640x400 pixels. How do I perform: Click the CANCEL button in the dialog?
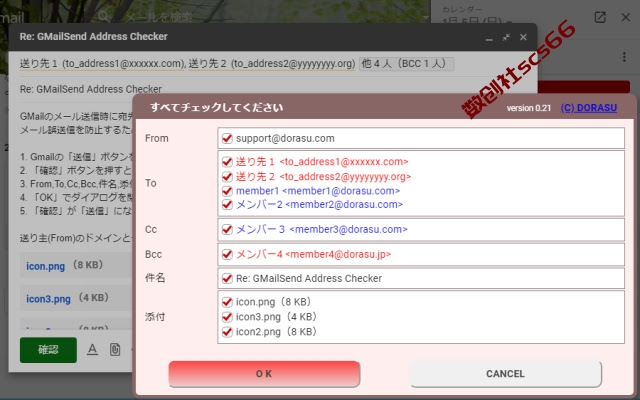[x=505, y=374]
